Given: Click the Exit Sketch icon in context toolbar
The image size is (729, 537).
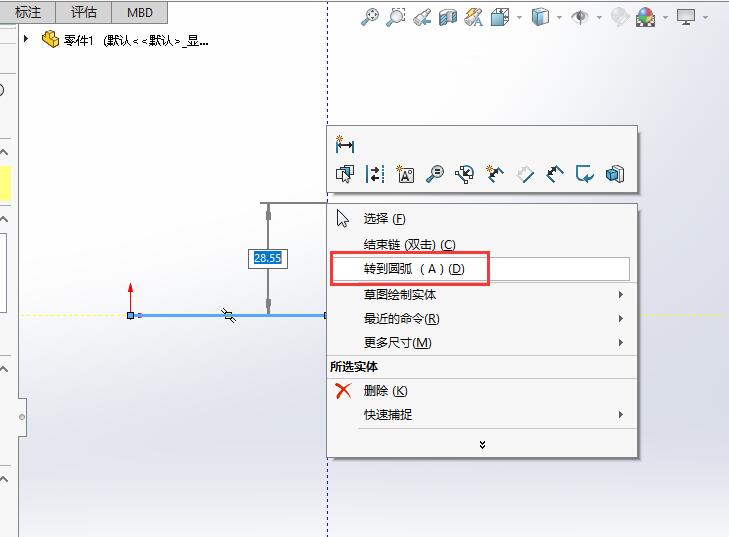Looking at the screenshot, I should (584, 174).
